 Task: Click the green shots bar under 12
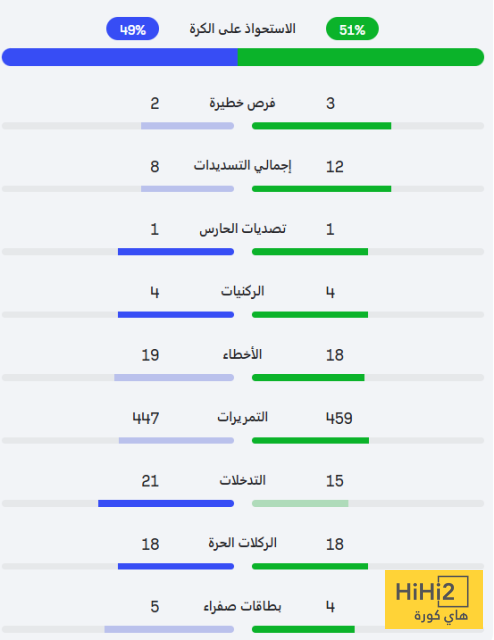(321, 189)
